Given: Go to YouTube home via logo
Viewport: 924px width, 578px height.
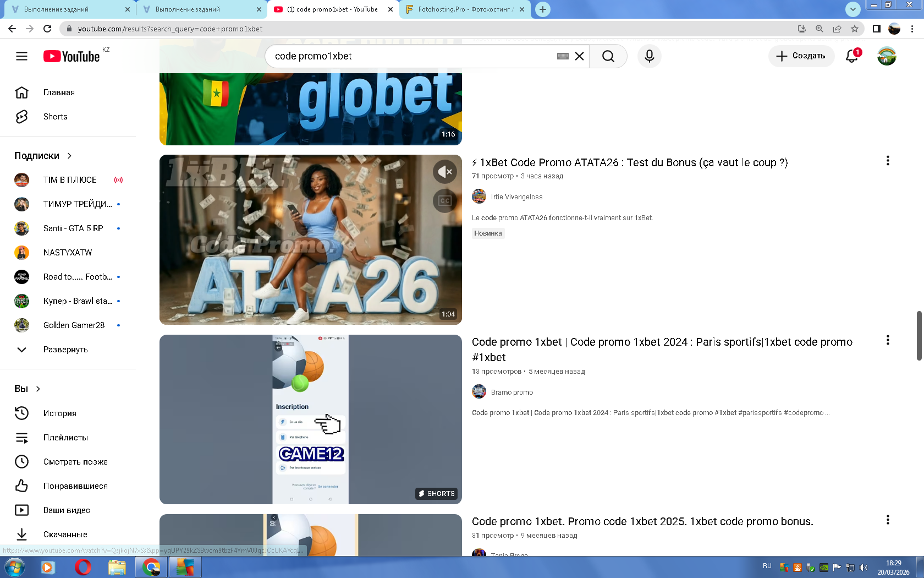Looking at the screenshot, I should coord(71,56).
